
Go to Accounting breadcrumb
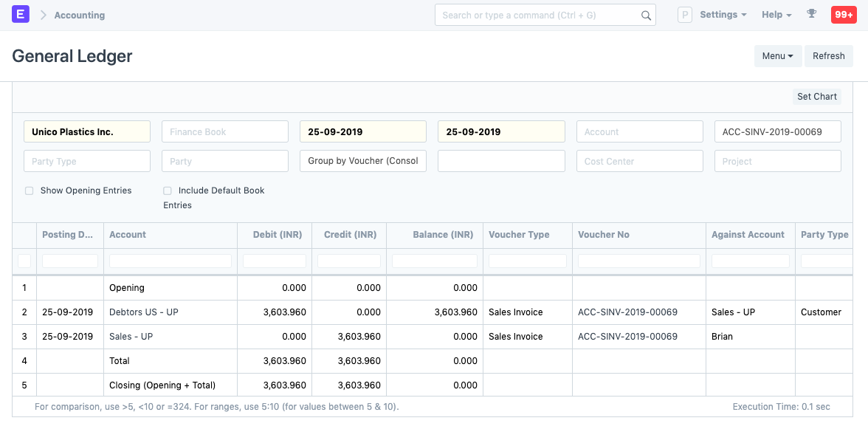(79, 15)
